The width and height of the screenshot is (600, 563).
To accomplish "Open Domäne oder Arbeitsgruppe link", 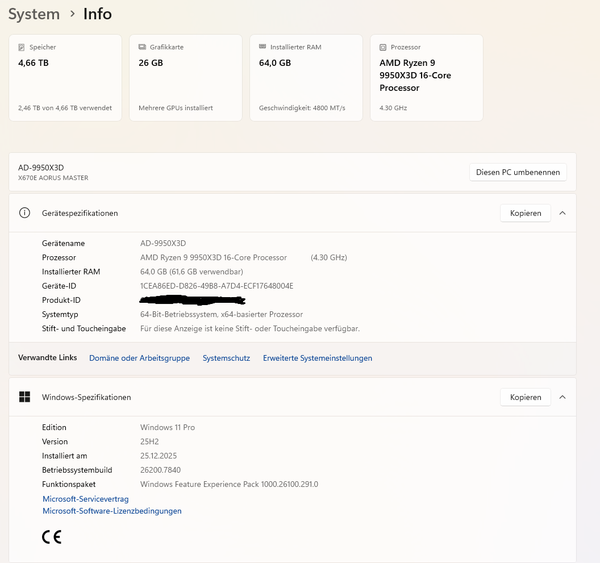I will pyautogui.click(x=139, y=358).
